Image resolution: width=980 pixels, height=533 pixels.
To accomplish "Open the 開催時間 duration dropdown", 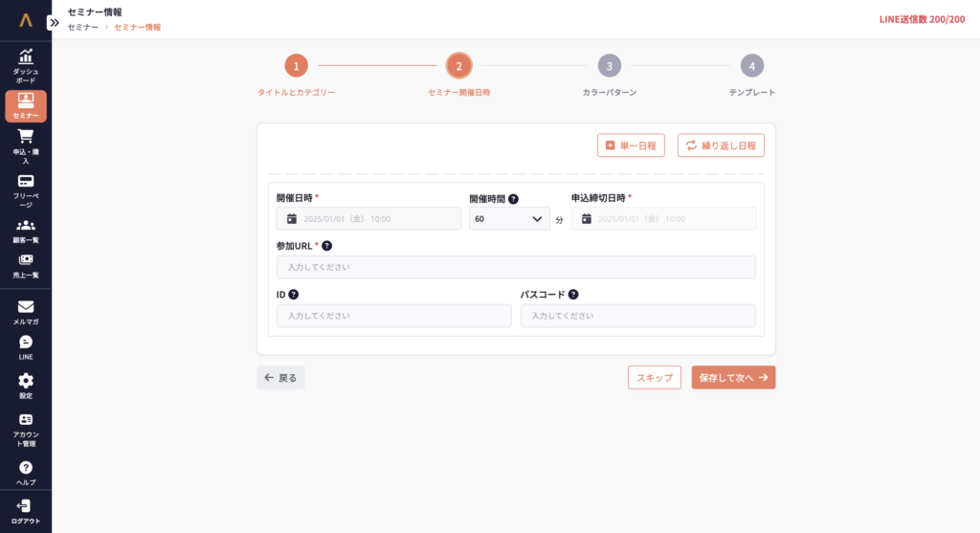I will pos(509,219).
